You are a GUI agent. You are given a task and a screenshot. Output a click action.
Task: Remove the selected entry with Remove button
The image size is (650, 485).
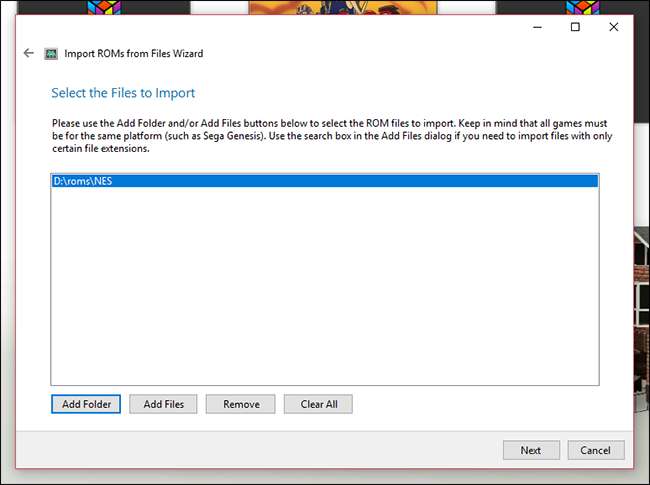[241, 404]
